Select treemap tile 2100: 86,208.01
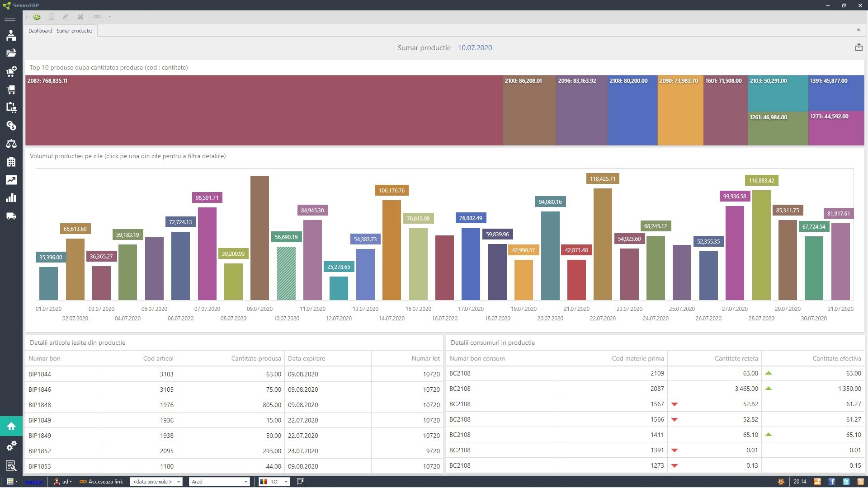This screenshot has height=488, width=868. pyautogui.click(x=529, y=110)
